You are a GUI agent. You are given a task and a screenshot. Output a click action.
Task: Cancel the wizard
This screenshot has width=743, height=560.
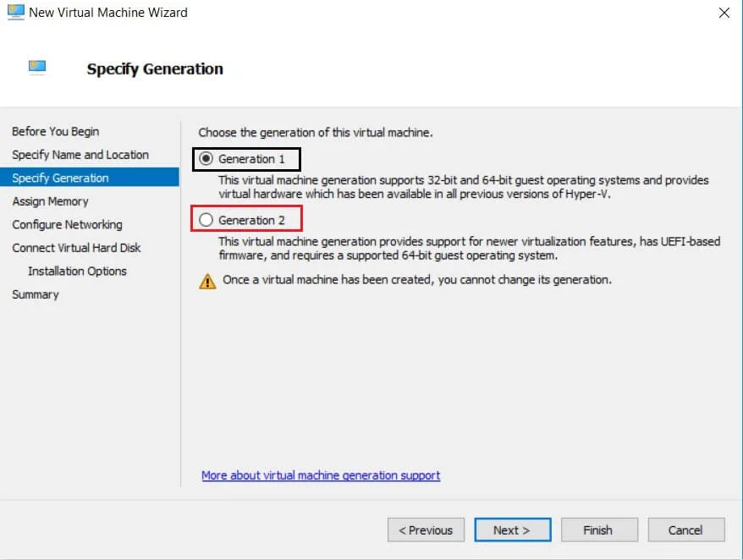click(x=685, y=530)
